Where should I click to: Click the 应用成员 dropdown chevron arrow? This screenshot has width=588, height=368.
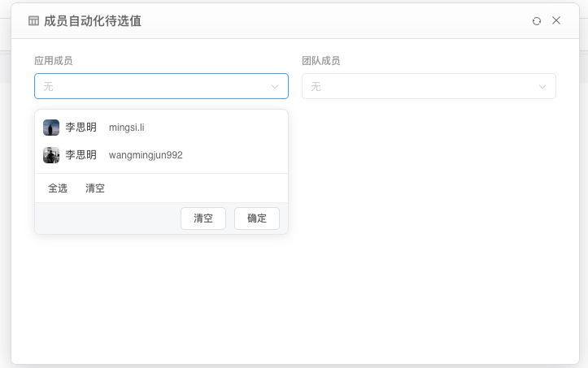click(x=275, y=87)
